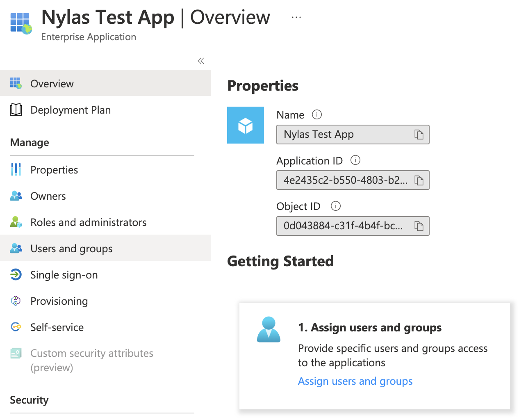Viewport: 519px width, 420px height.
Task: Collapse the sidebar with double chevron
Action: point(201,61)
